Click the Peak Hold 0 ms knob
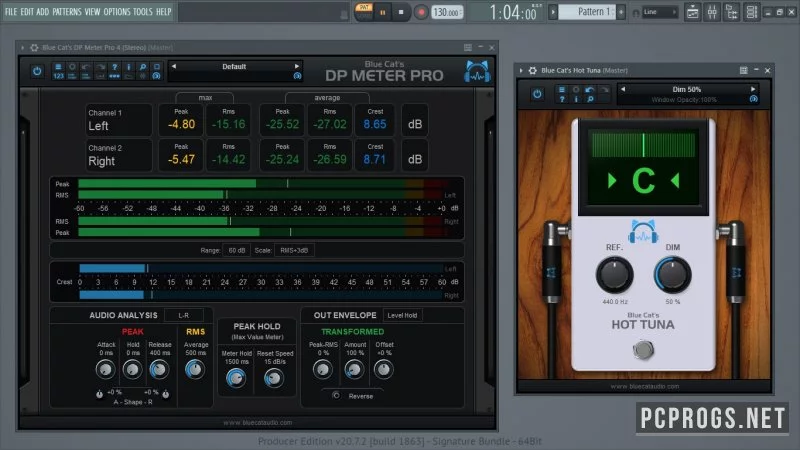800x450 pixels. 133,369
